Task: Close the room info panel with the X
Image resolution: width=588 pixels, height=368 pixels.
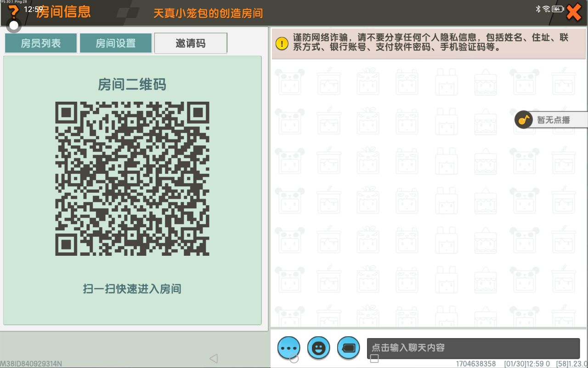Action: pos(574,12)
